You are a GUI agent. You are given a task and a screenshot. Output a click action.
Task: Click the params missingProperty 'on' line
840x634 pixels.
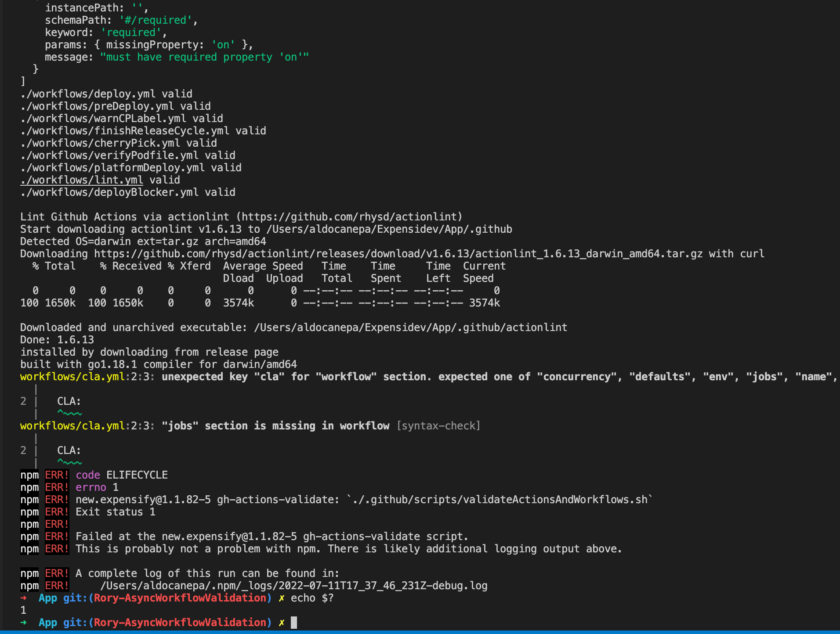pos(149,45)
